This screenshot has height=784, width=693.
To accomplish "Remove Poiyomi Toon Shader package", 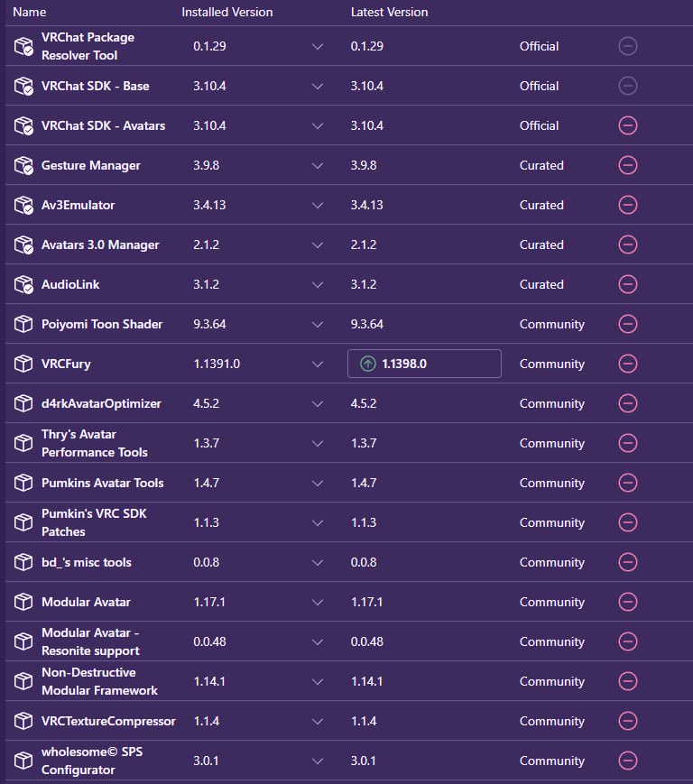I will tap(627, 324).
